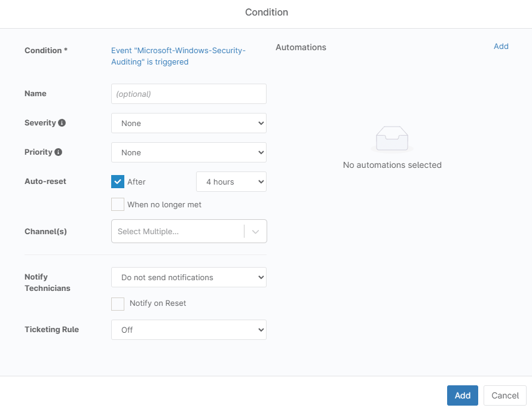Image resolution: width=532 pixels, height=411 pixels.
Task: Click the Select Multiple channels field
Action: (x=178, y=232)
